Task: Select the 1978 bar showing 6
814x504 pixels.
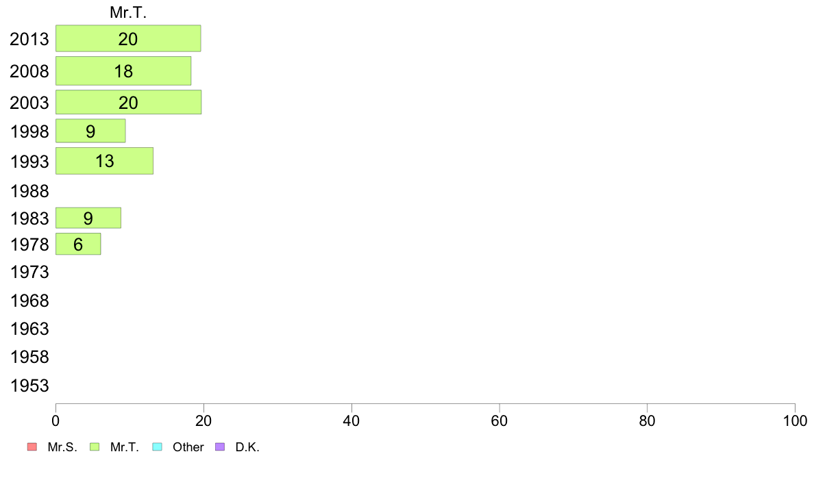Action: pyautogui.click(x=78, y=244)
